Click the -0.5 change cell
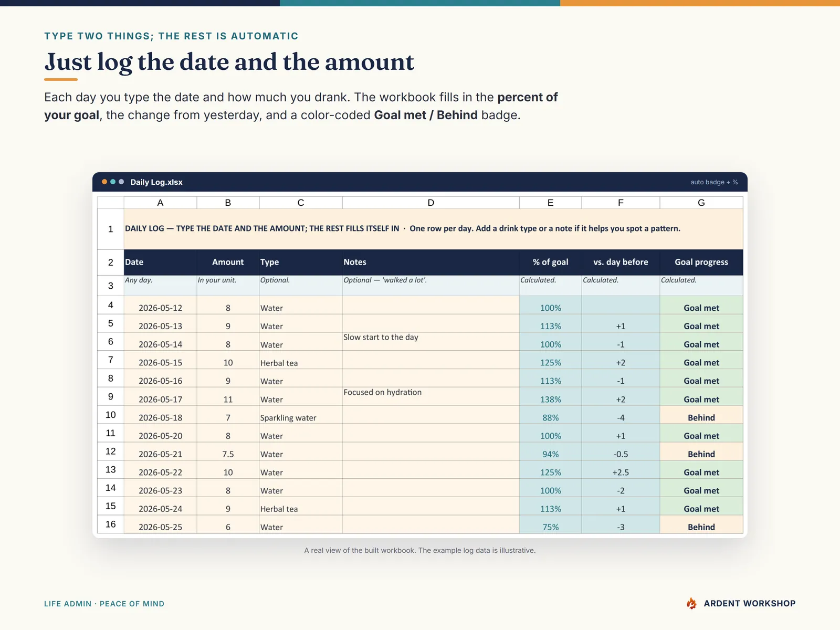The height and width of the screenshot is (630, 840). (621, 451)
